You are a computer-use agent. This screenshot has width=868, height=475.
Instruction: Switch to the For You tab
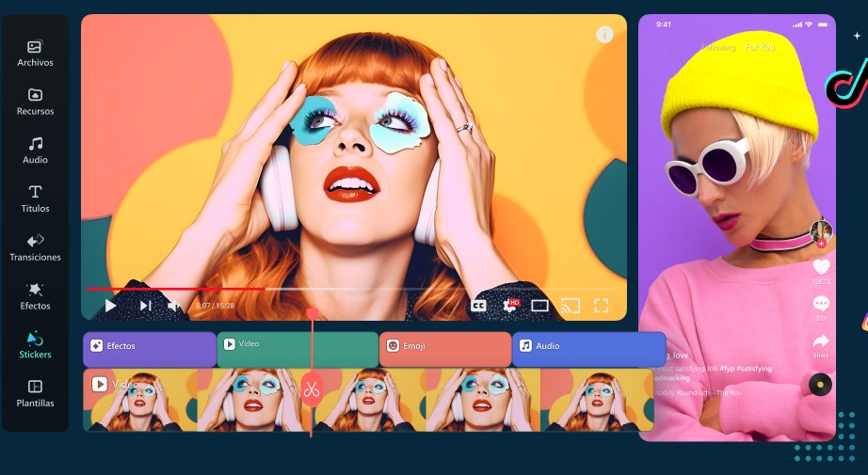(x=760, y=46)
